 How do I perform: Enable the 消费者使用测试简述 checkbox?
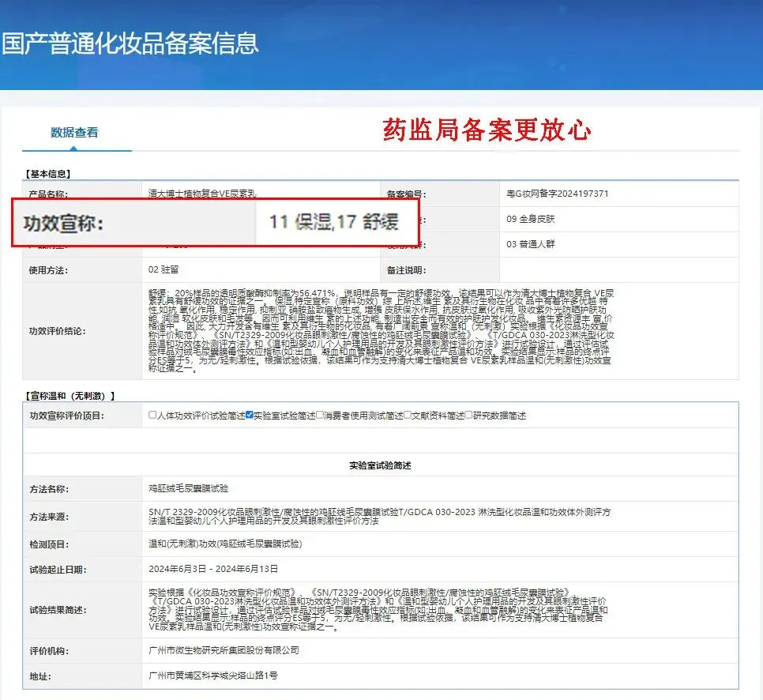pyautogui.click(x=320, y=415)
